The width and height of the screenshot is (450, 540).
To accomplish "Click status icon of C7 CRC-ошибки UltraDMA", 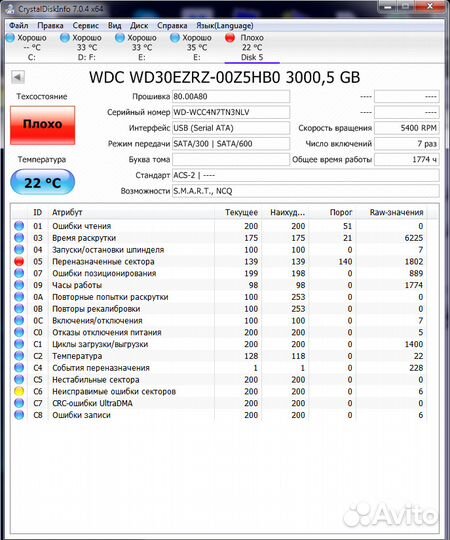I will 19,403.
